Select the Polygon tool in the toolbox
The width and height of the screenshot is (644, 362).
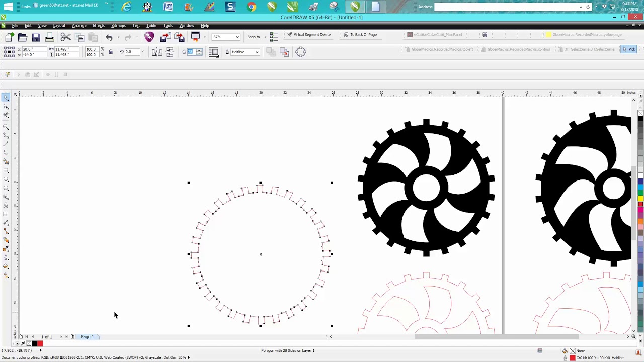pos(6,188)
